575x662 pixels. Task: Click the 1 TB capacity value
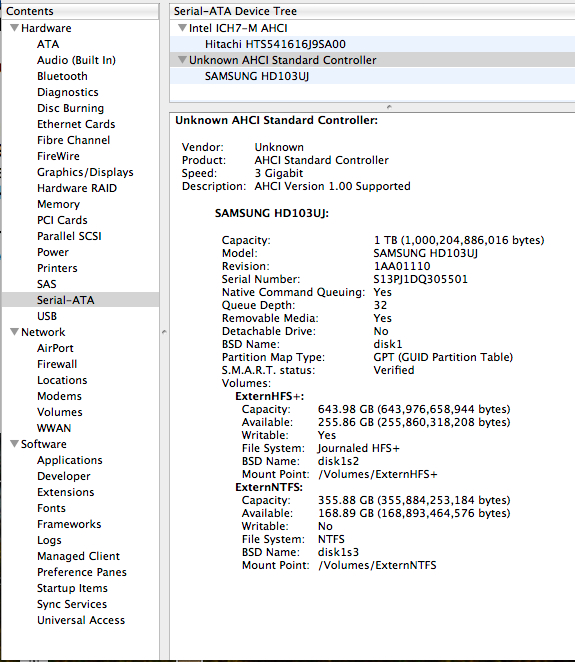459,240
